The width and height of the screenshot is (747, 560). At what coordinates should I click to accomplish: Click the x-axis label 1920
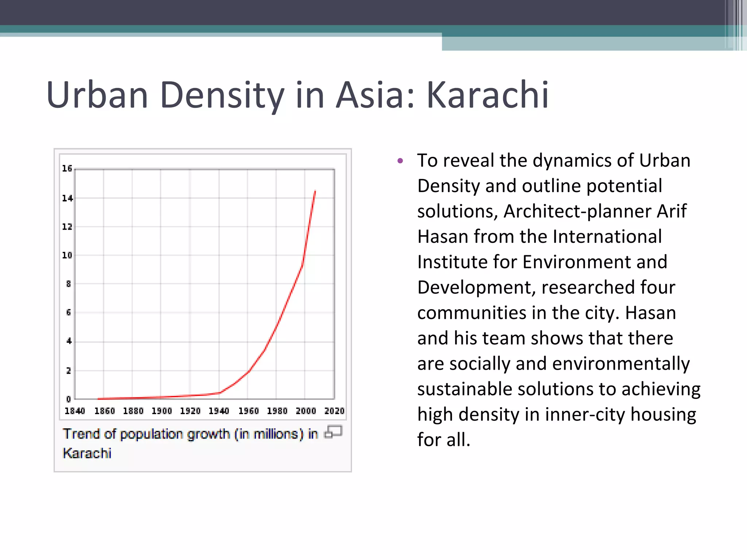(x=190, y=411)
